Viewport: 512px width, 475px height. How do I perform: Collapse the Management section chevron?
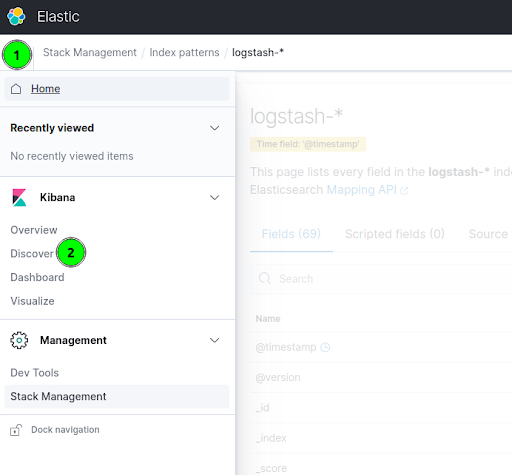point(215,340)
